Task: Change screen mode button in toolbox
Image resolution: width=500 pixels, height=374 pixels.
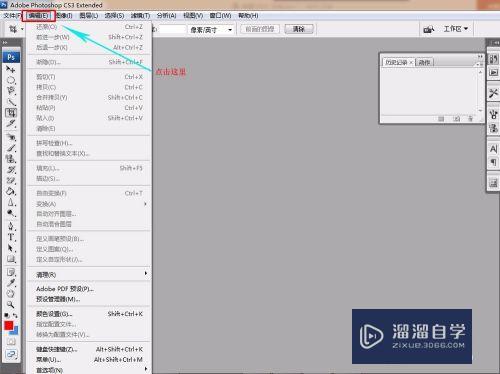Action: pos(11,354)
